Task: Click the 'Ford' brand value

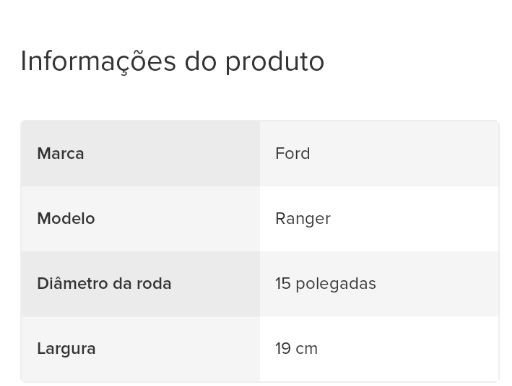Action: click(x=292, y=154)
